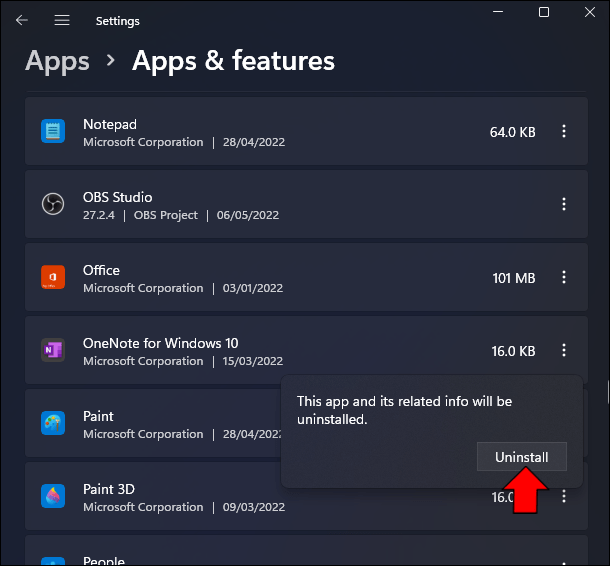Open more options for Notepad
This screenshot has width=610, height=566.
coord(564,131)
